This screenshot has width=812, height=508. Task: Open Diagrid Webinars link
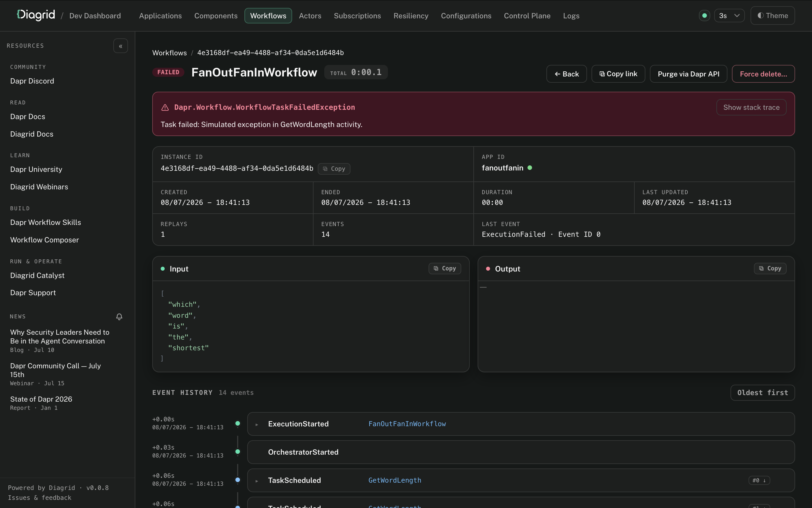pyautogui.click(x=39, y=187)
